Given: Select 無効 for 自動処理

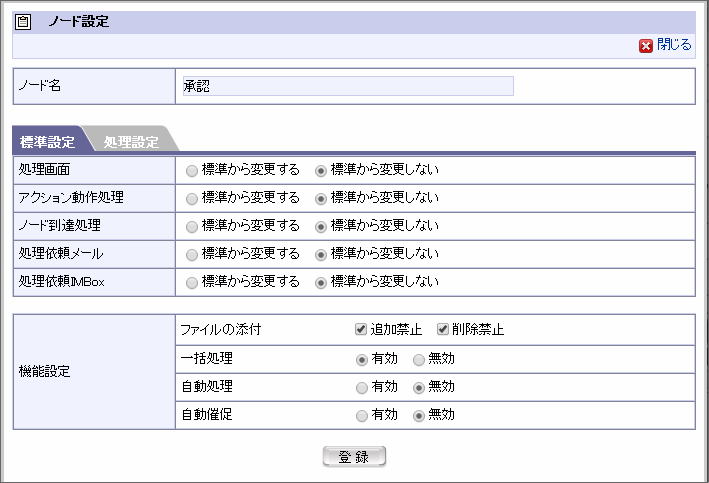Looking at the screenshot, I should pyautogui.click(x=419, y=388).
